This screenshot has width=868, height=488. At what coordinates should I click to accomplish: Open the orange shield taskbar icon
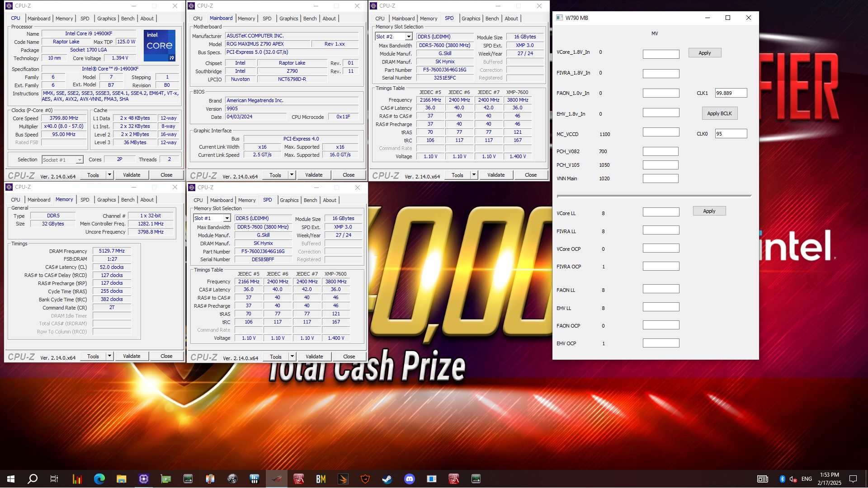pyautogui.click(x=365, y=479)
